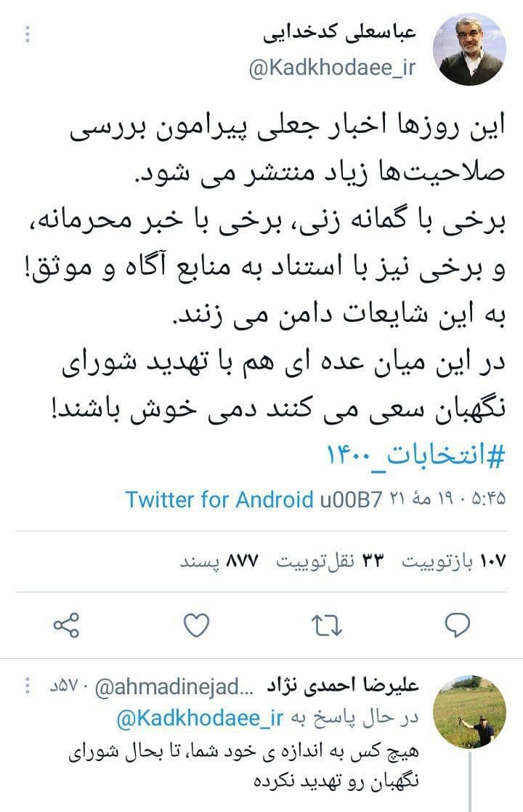Tap the share icon below the tweet

click(66, 625)
